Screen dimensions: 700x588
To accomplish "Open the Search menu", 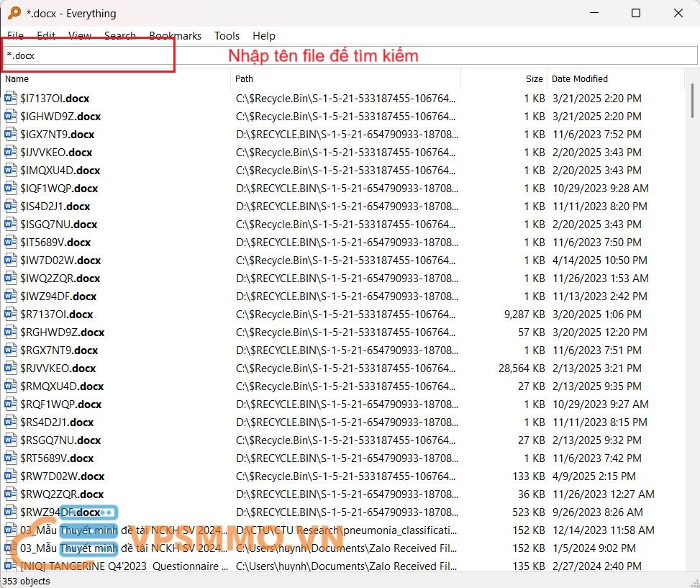I will point(119,35).
